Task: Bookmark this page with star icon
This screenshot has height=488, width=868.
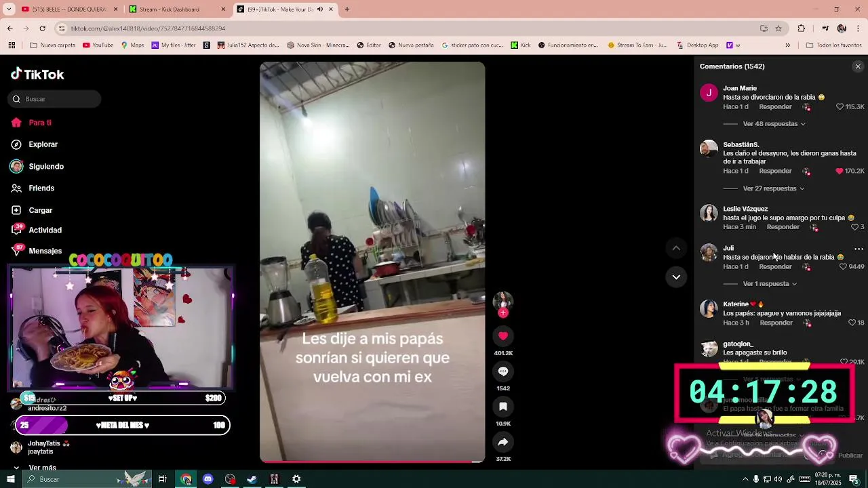Action: pyautogui.click(x=778, y=28)
